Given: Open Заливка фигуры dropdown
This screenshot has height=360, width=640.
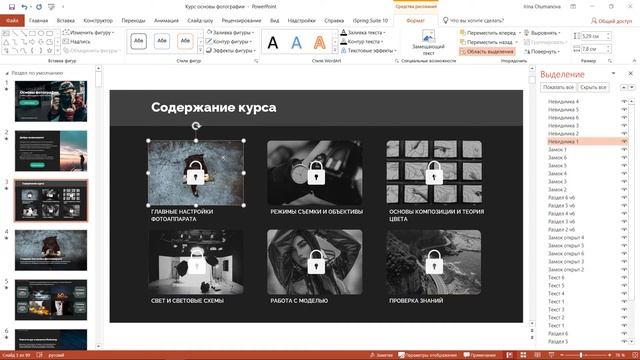Looking at the screenshot, I should click(x=230, y=32).
